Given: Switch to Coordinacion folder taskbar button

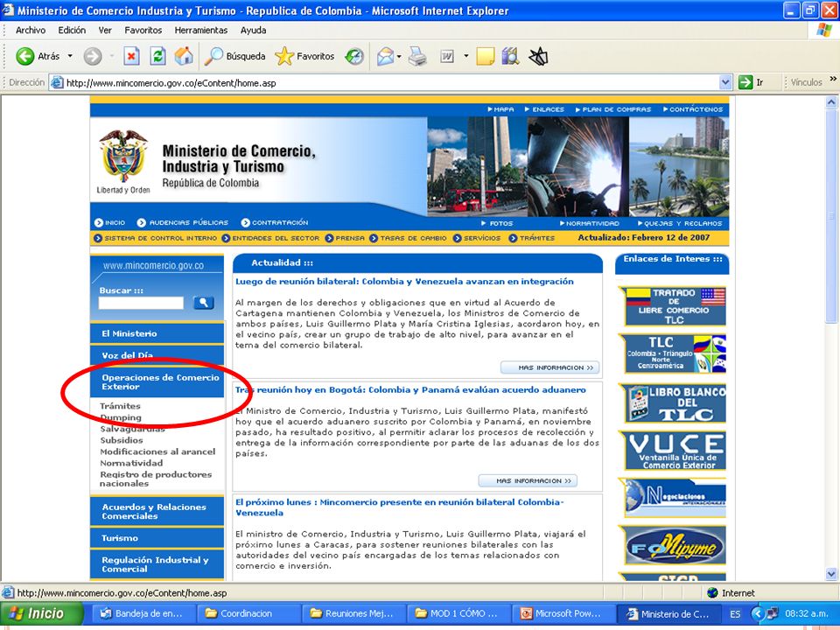Looking at the screenshot, I should click(x=248, y=613).
